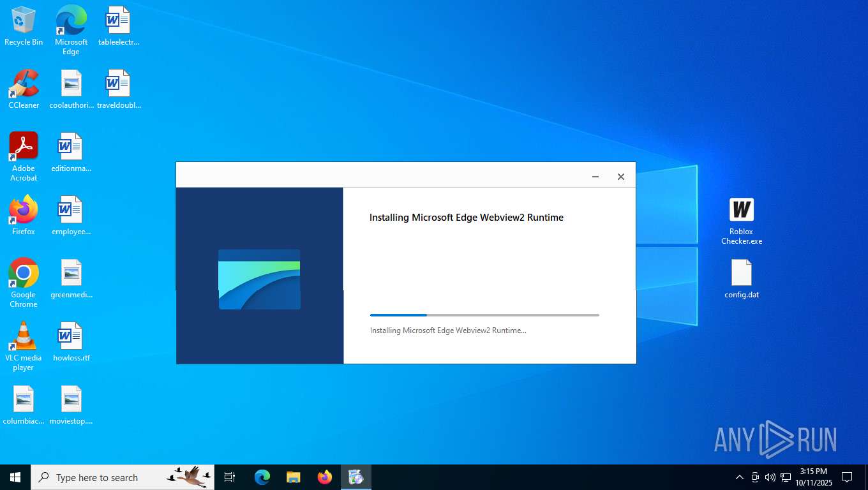Select the editionma... Word document icon
This screenshot has width=868, height=490.
pyautogui.click(x=71, y=152)
